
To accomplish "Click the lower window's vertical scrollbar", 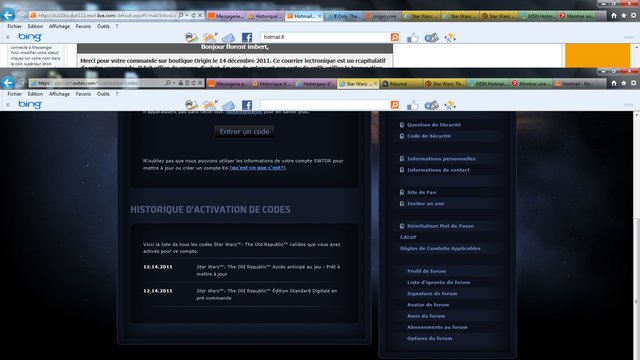I will (x=636, y=235).
